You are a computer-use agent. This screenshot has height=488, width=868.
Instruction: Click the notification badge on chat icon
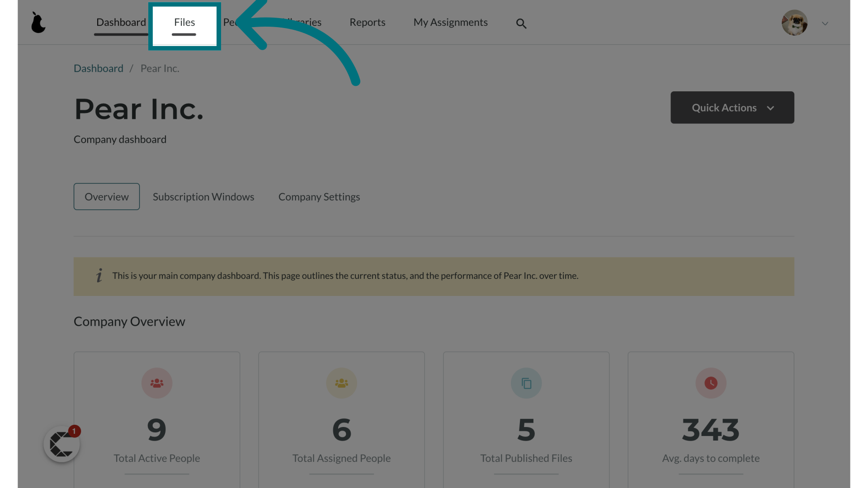[x=74, y=431]
